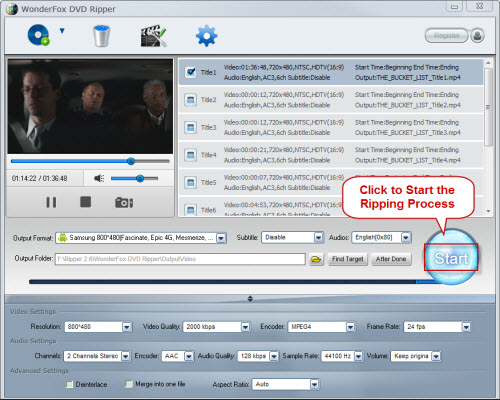Open settings with the blue gear icon

point(206,36)
